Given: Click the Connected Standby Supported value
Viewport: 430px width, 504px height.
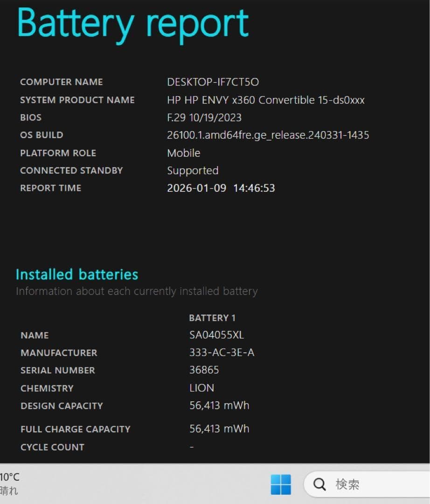Looking at the screenshot, I should coord(193,170).
